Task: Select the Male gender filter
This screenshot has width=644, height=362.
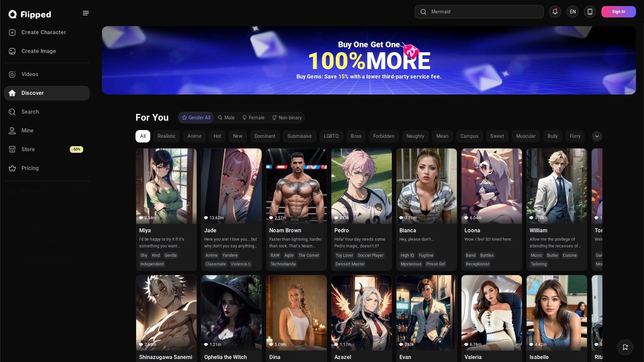Action: pos(226,118)
